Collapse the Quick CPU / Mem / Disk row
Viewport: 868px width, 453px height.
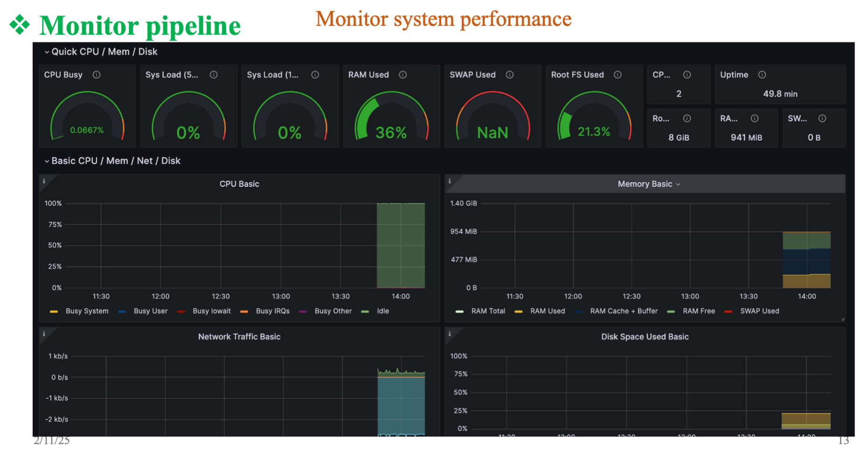pyautogui.click(x=47, y=52)
